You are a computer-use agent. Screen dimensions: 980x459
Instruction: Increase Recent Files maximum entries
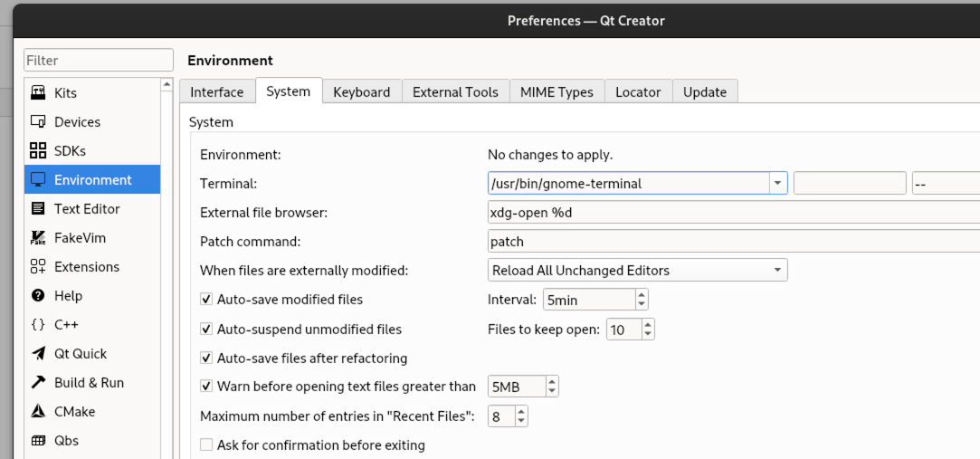[521, 411]
